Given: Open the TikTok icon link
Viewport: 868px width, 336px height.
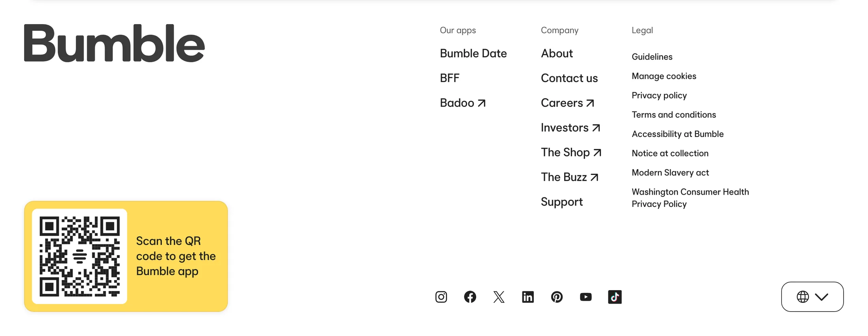Looking at the screenshot, I should [615, 297].
